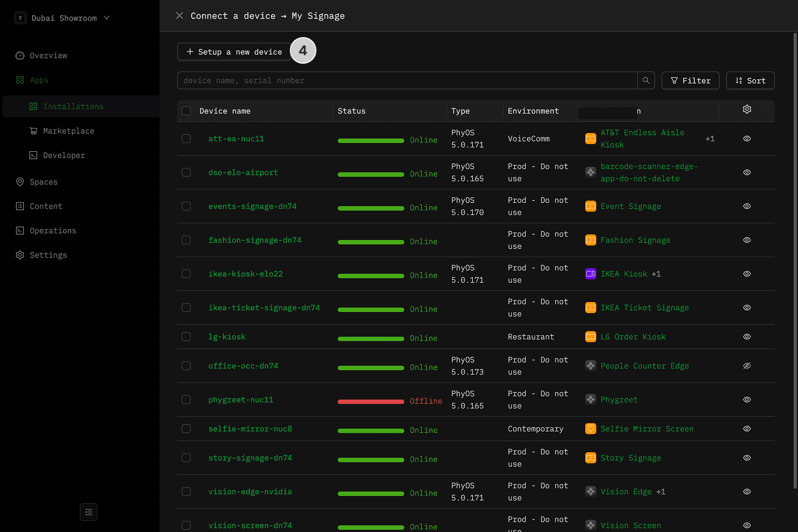
Task: Click the IKEA Kiosk purple app icon
Action: point(591,274)
